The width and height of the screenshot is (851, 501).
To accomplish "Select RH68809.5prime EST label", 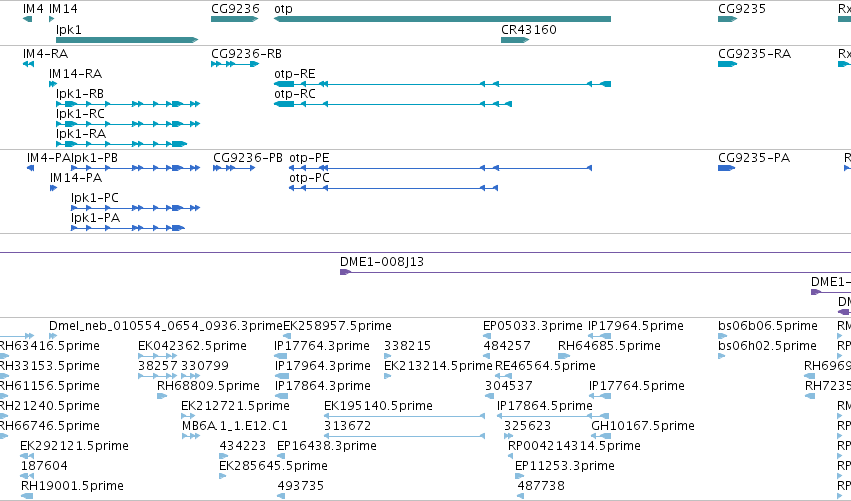I will [208, 386].
